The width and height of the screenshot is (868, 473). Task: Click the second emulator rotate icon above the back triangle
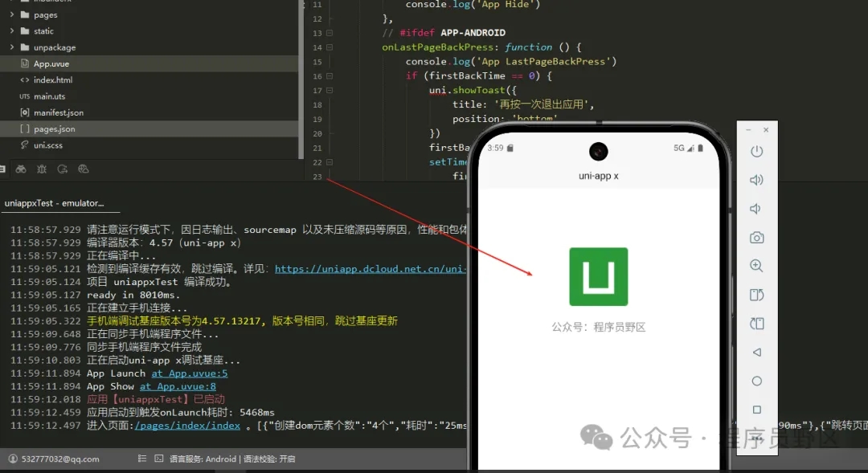(x=757, y=324)
